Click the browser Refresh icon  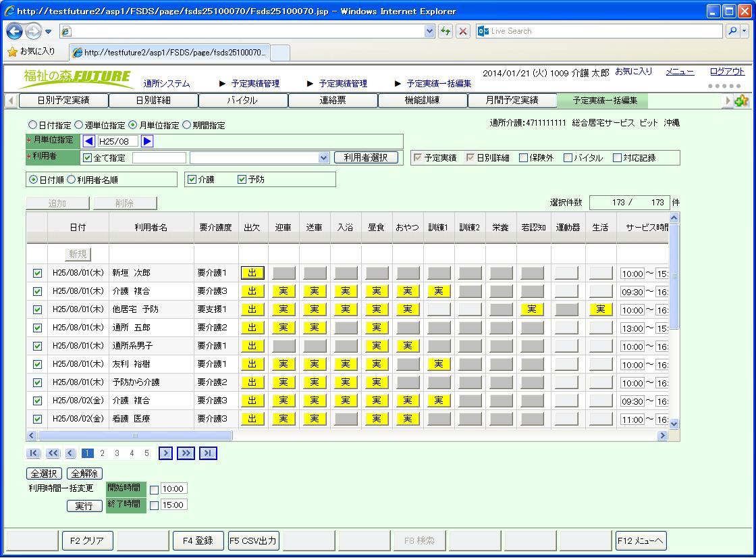coord(446,31)
